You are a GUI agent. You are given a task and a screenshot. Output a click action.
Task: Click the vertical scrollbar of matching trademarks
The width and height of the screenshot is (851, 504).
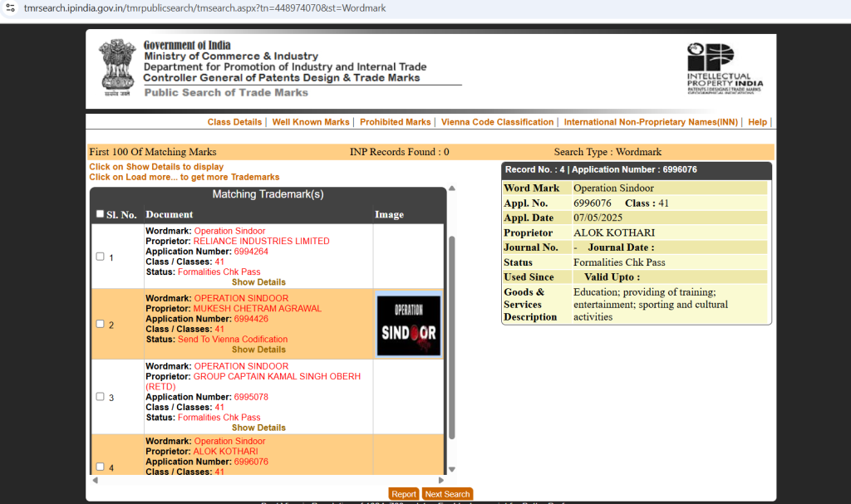(451, 332)
